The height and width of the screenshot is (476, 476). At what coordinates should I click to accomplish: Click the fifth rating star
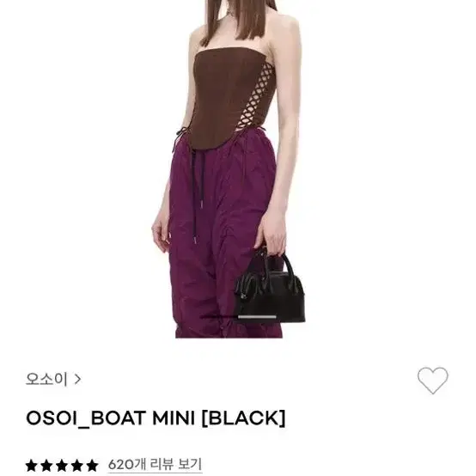(92, 466)
